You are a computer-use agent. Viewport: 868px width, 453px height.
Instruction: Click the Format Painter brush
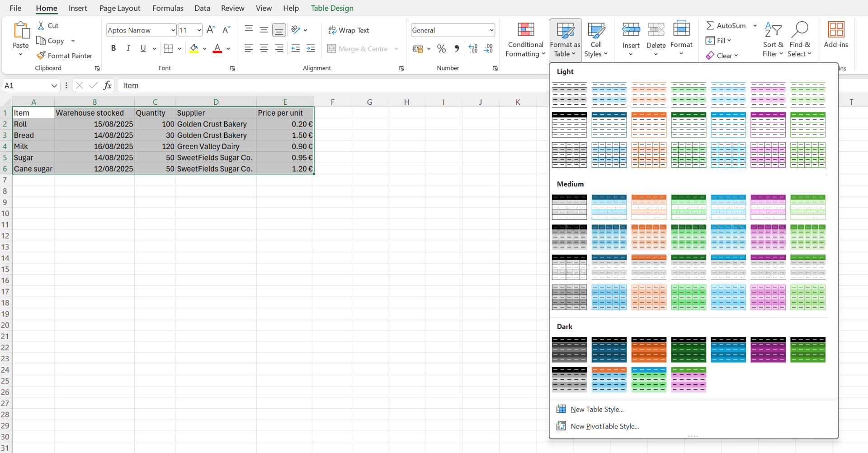tap(41, 56)
